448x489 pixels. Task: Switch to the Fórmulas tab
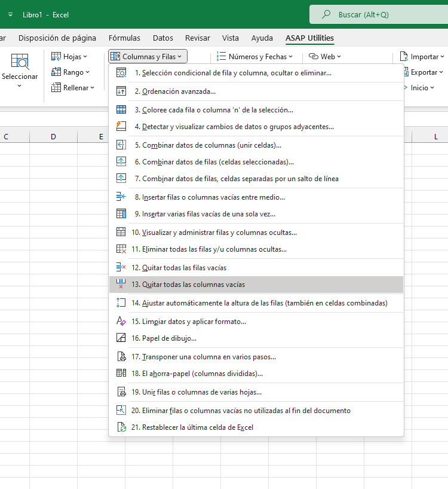(x=124, y=38)
